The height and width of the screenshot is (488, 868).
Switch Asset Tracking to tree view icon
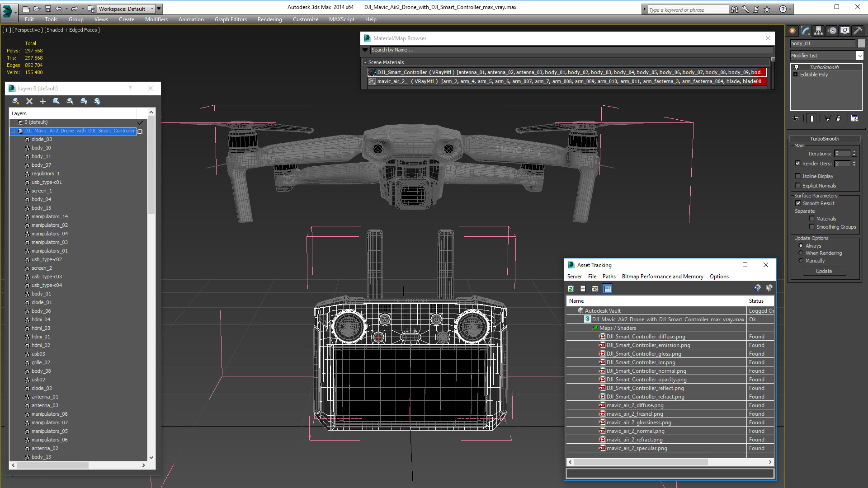point(595,289)
